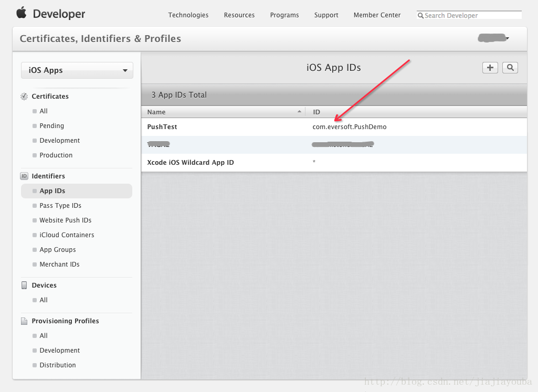Screen dimensions: 538x392
Task: Select the blurred second app row
Action: tap(334, 145)
